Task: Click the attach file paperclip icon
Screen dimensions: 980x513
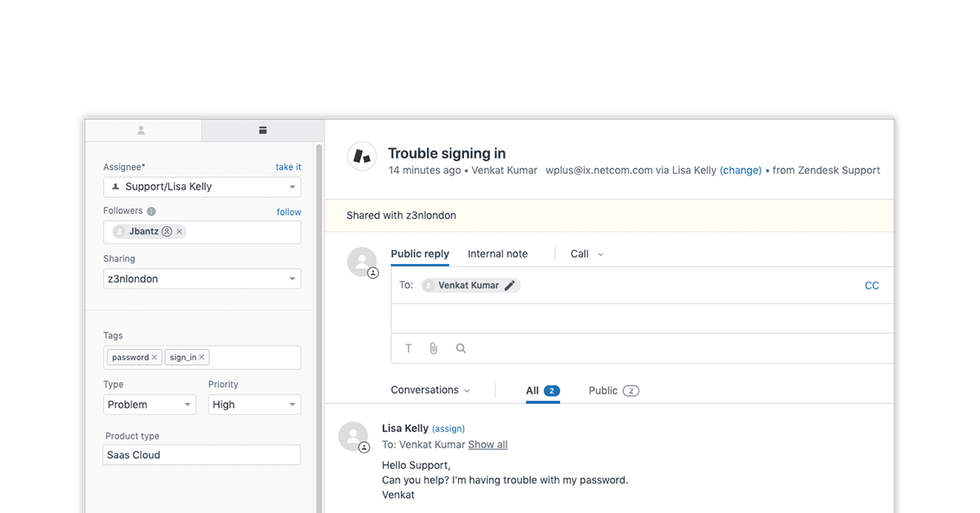Action: point(434,349)
